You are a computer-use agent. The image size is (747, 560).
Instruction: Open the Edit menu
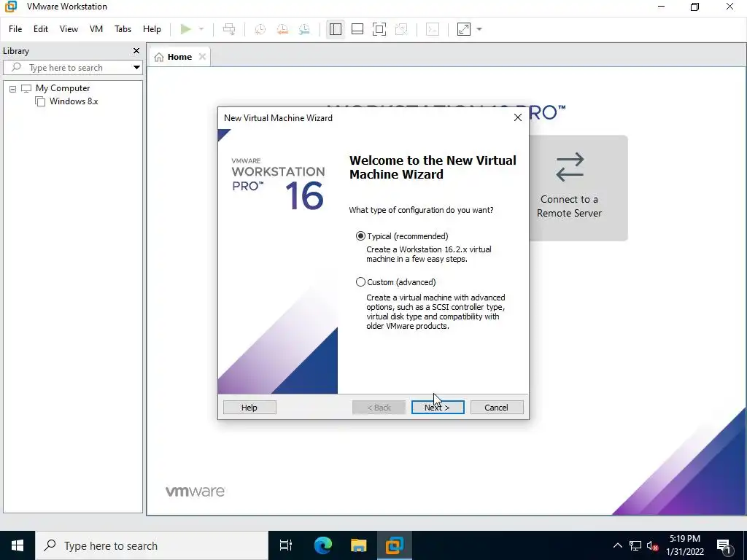(41, 29)
